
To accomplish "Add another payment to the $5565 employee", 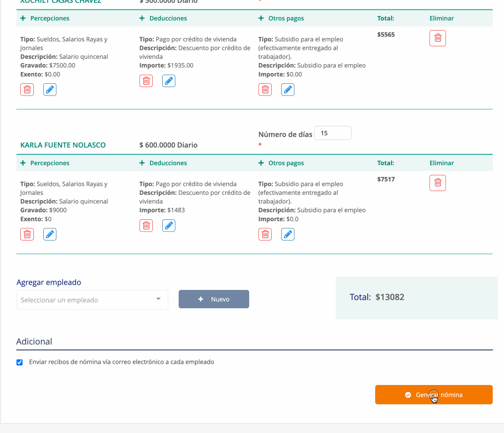I will [281, 18].
